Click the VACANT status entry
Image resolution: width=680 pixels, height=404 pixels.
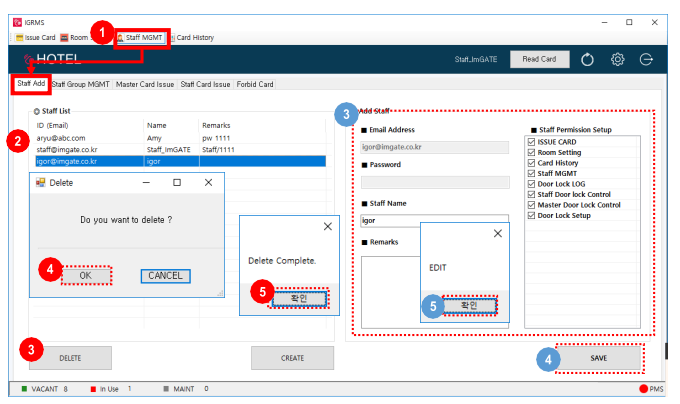pos(45,389)
